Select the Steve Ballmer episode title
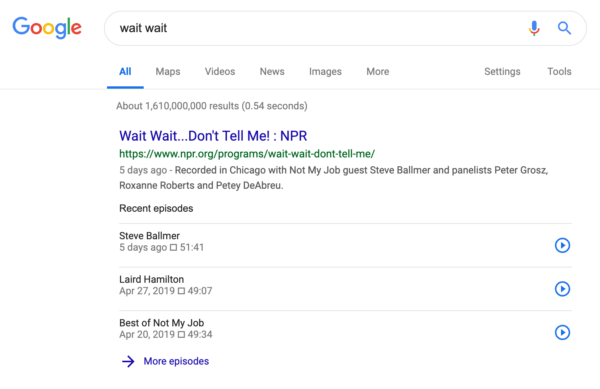 [149, 236]
